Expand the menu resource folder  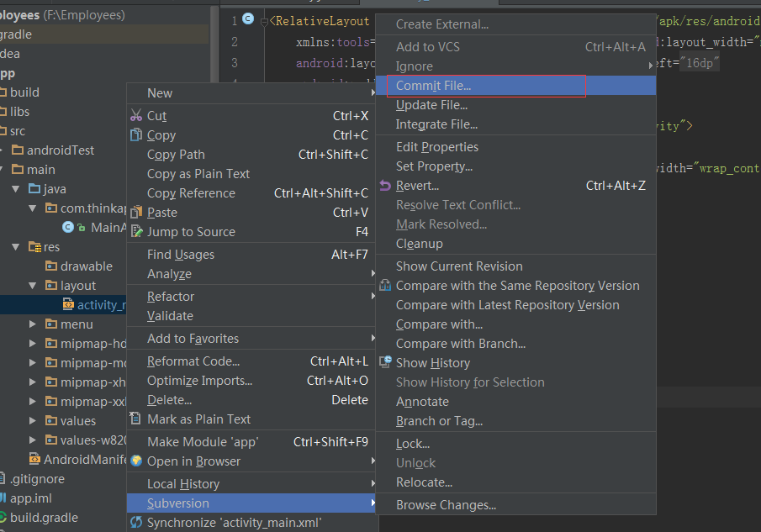pyautogui.click(x=32, y=324)
